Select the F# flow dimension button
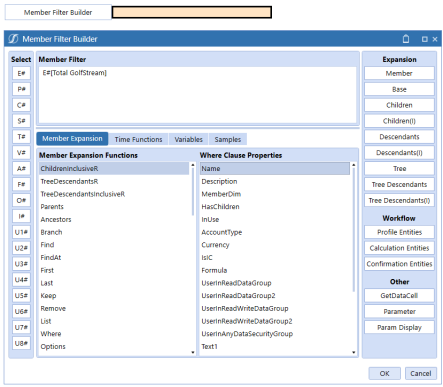Viewport: 443px width, 387px height. tap(21, 184)
